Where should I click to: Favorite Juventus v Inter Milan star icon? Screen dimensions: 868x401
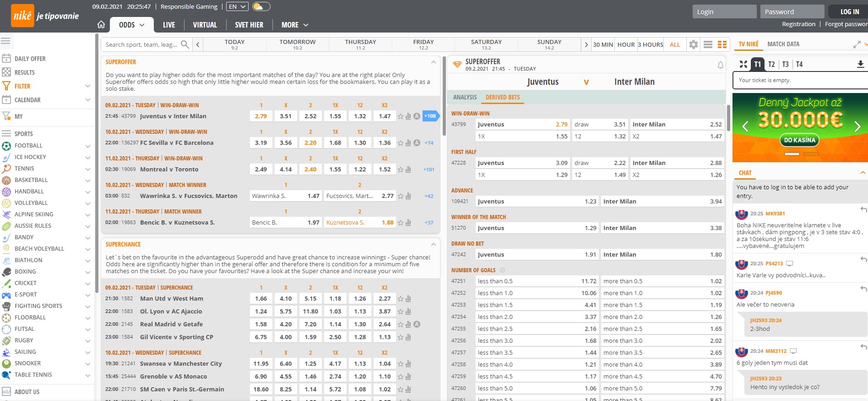click(401, 116)
